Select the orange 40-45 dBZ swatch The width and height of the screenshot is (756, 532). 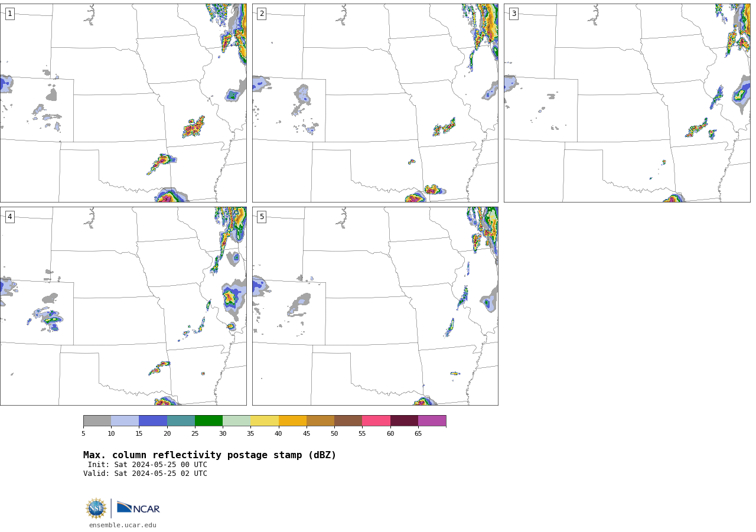pos(292,421)
